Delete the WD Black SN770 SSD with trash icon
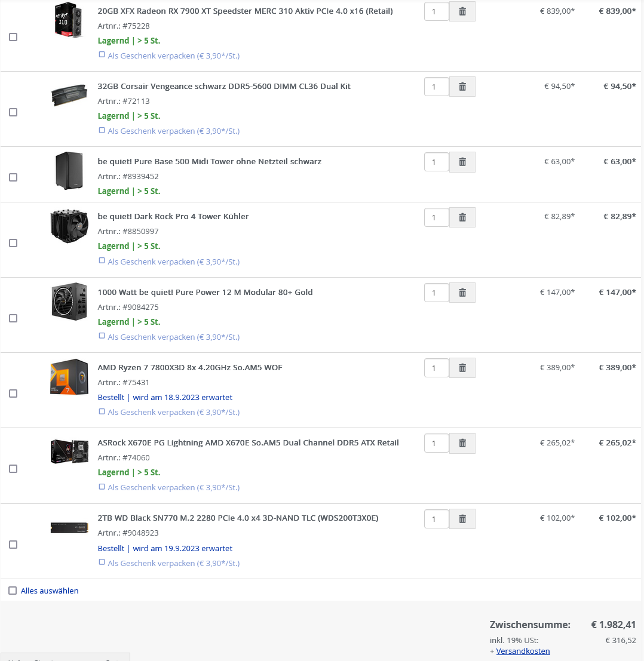644x661 pixels. 462,519
